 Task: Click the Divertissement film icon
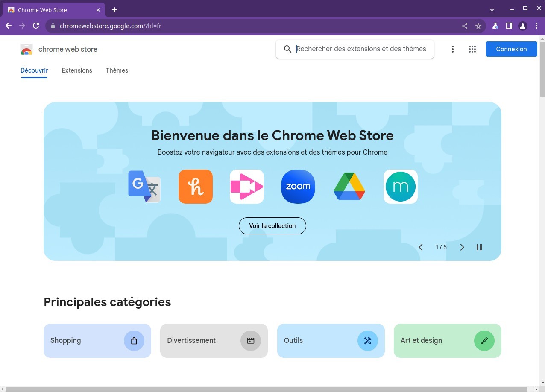(x=251, y=341)
